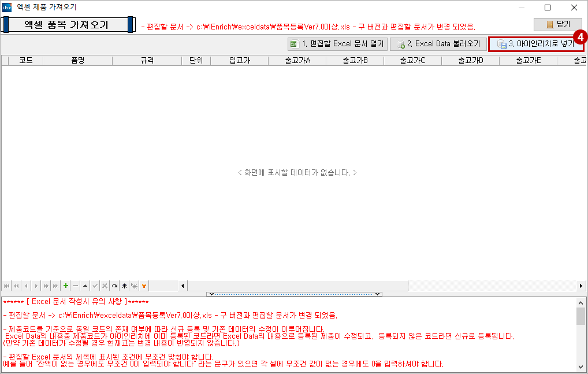Cancel edit with X navigator button
588x374 pixels.
[x=105, y=286]
